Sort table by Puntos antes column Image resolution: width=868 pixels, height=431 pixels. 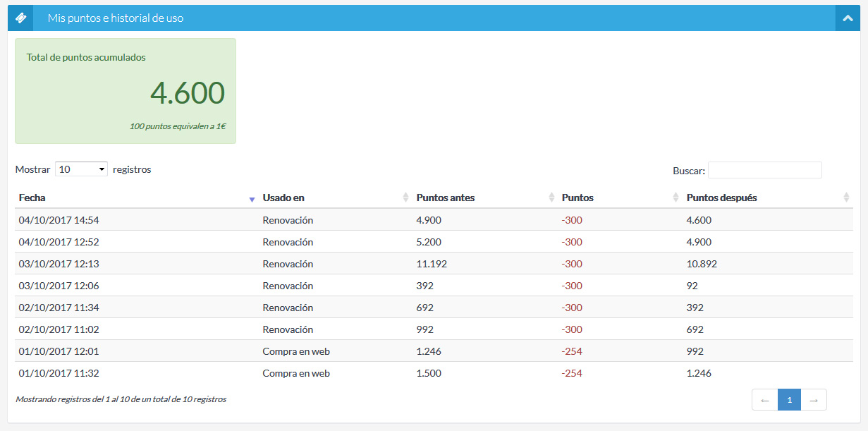click(446, 198)
